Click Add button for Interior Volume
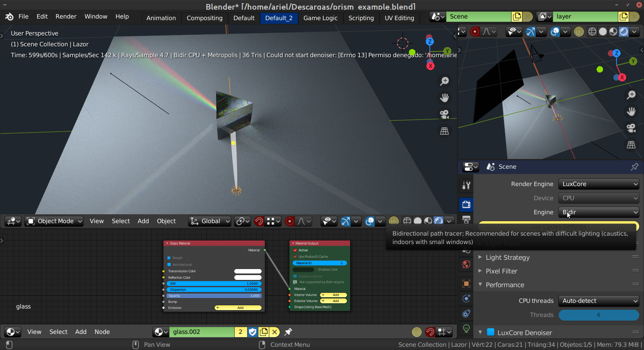The width and height of the screenshot is (644, 350). click(333, 295)
